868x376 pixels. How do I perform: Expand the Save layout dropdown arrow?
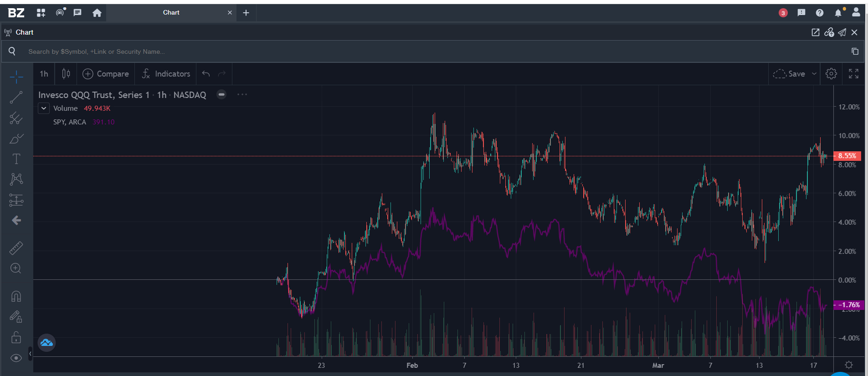tap(814, 74)
